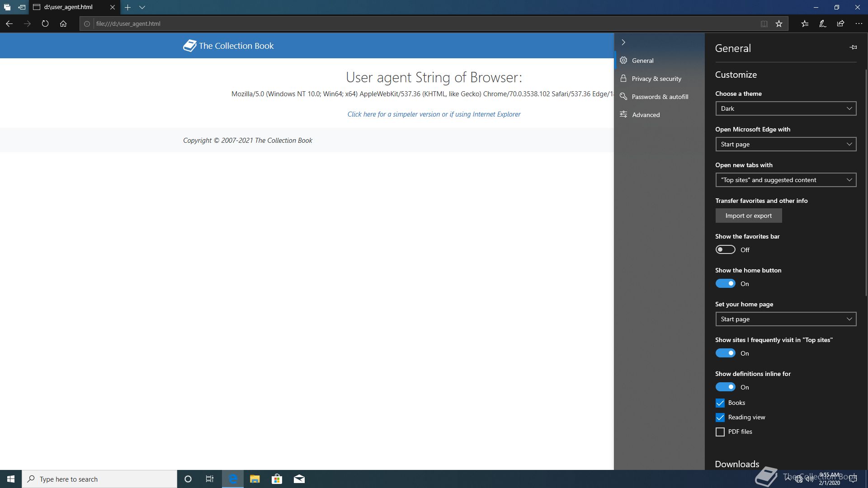Click the Import or export button
The width and height of the screenshot is (868, 488).
click(x=748, y=216)
